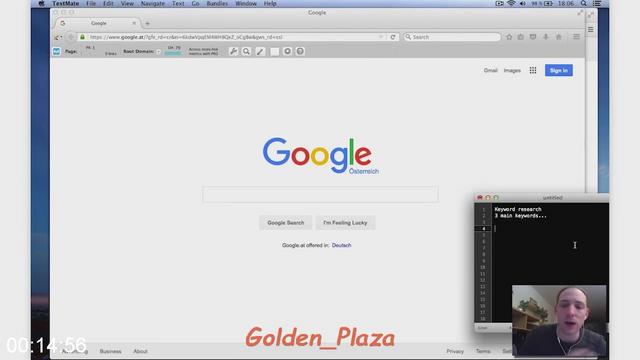Click the Google search input field

pos(320,195)
